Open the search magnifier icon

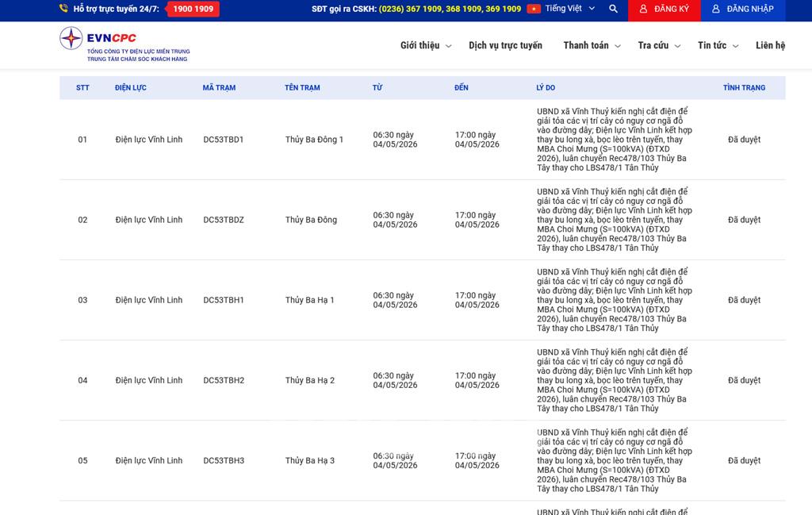(613, 9)
